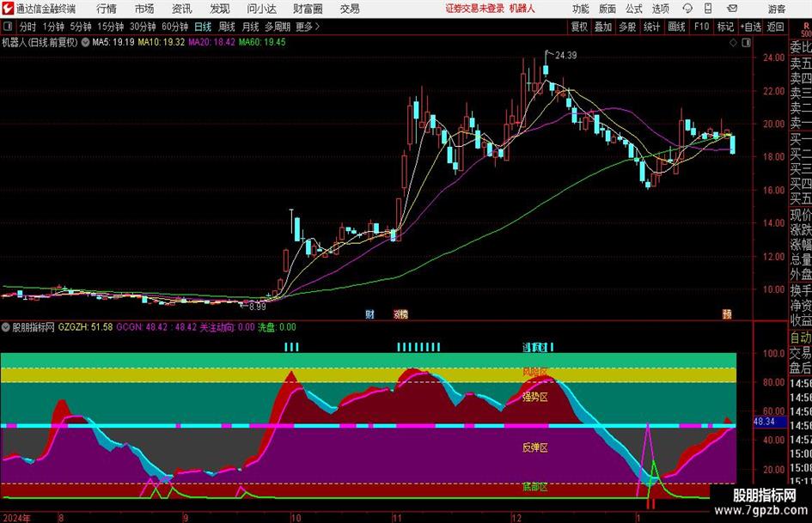Click the 机器人(日线,前复权) chart title
Viewport: 812px width, 523px height.
click(40, 42)
